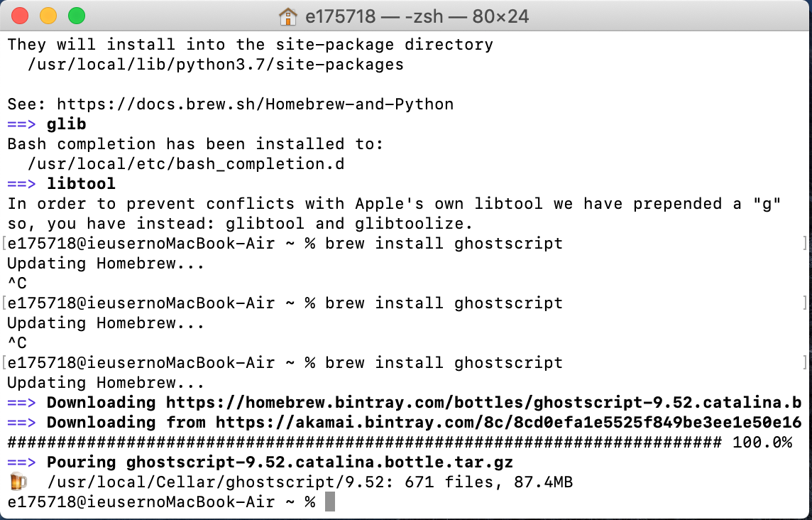Maximize the terminal with green button
The height and width of the screenshot is (520, 812).
(x=77, y=16)
